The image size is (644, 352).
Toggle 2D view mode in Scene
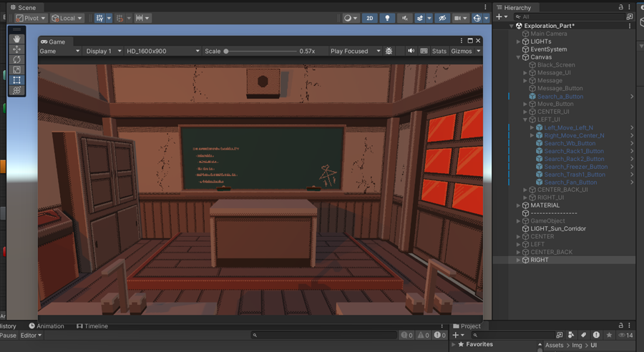click(369, 18)
